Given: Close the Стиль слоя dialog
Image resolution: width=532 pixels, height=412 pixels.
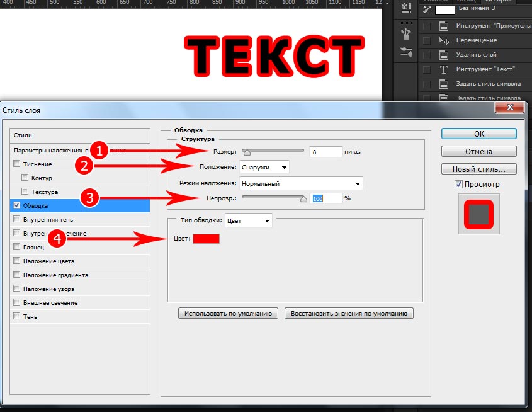Looking at the screenshot, I should (509, 107).
